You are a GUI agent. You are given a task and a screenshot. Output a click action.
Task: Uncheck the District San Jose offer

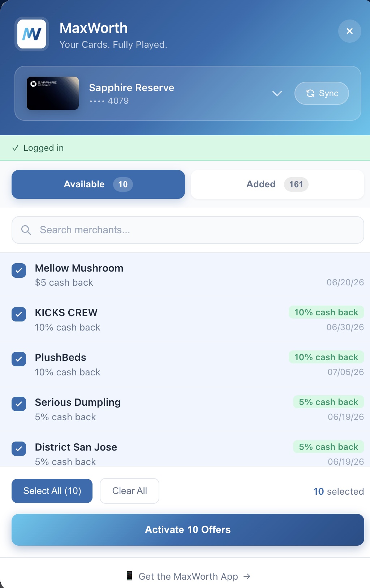(19, 449)
